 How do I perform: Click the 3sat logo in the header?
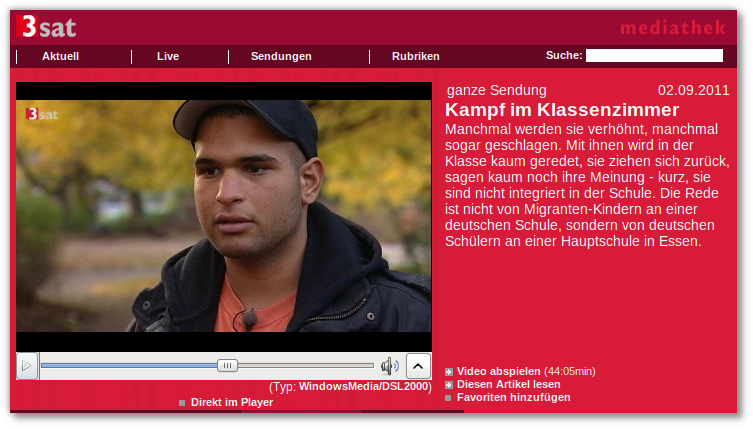[46, 26]
